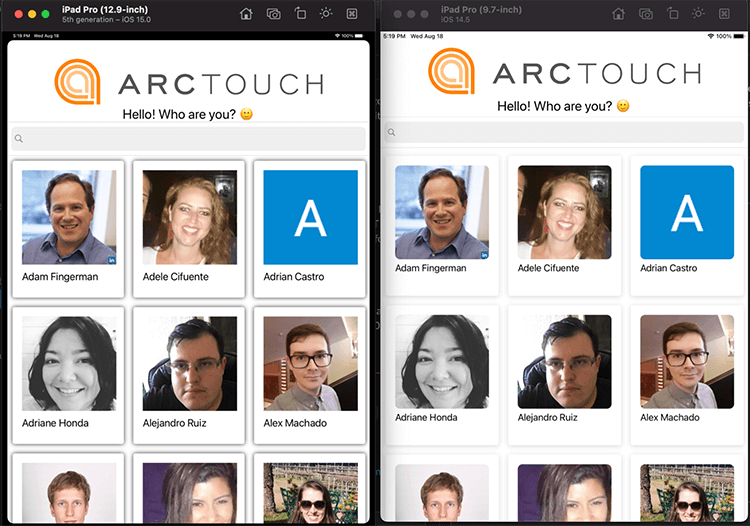Image resolution: width=750 pixels, height=526 pixels.
Task: Click search magnifier icon in 9.7-inch simulator
Action: 391,132
